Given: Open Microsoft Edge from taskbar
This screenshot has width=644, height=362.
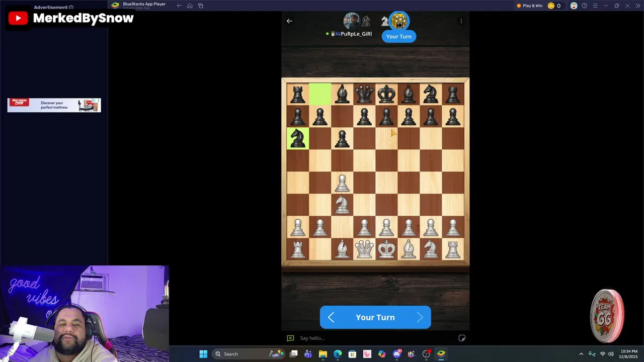Looking at the screenshot, I should 338,354.
